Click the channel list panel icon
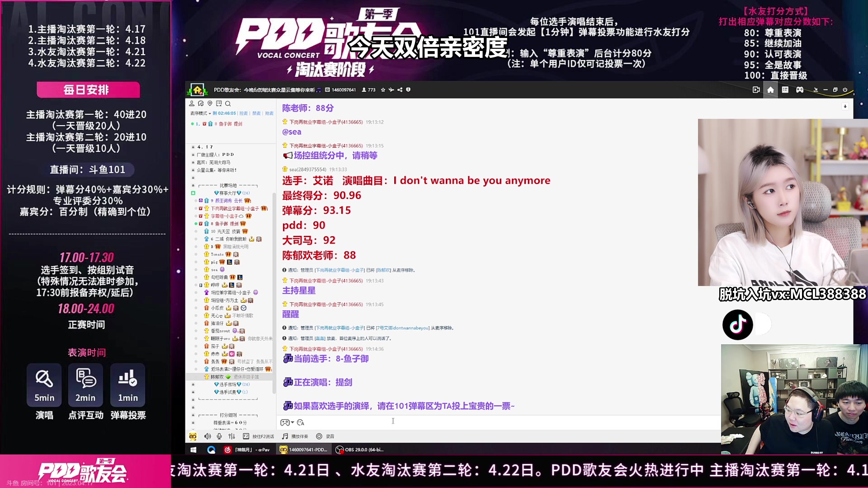 785,90
